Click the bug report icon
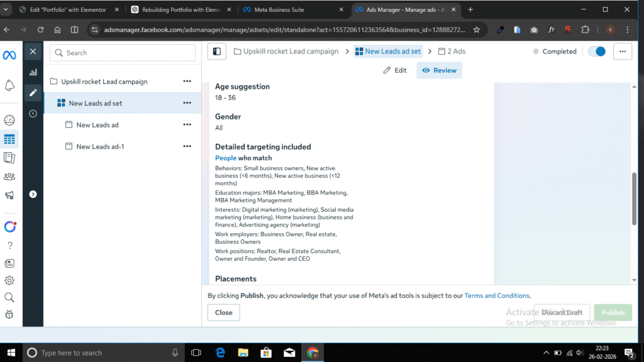The image size is (644, 362). pyautogui.click(x=9, y=314)
